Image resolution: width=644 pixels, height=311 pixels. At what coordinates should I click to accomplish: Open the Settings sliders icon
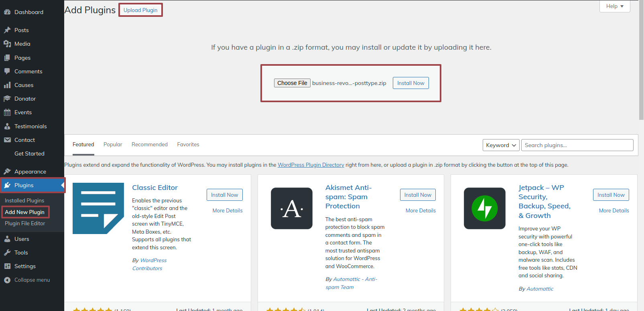pyautogui.click(x=7, y=266)
